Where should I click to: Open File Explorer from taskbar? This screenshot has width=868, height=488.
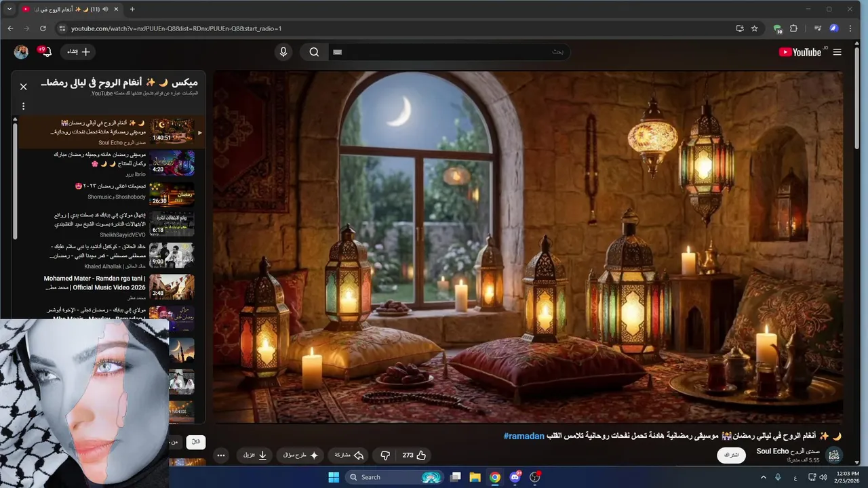coord(475,477)
